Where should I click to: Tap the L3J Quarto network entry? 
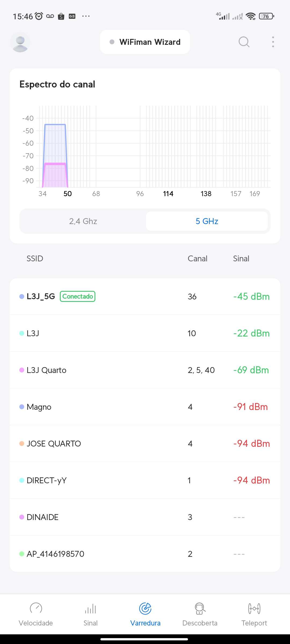[x=145, y=370]
